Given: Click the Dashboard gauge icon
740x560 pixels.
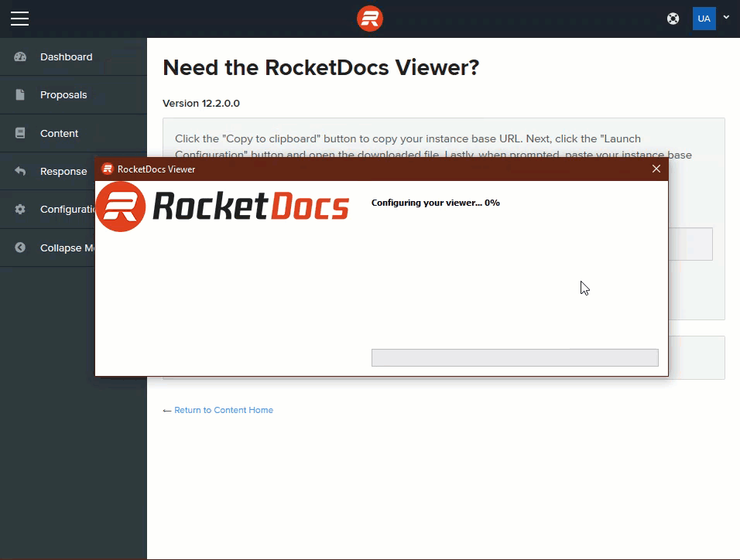Looking at the screenshot, I should 20,56.
